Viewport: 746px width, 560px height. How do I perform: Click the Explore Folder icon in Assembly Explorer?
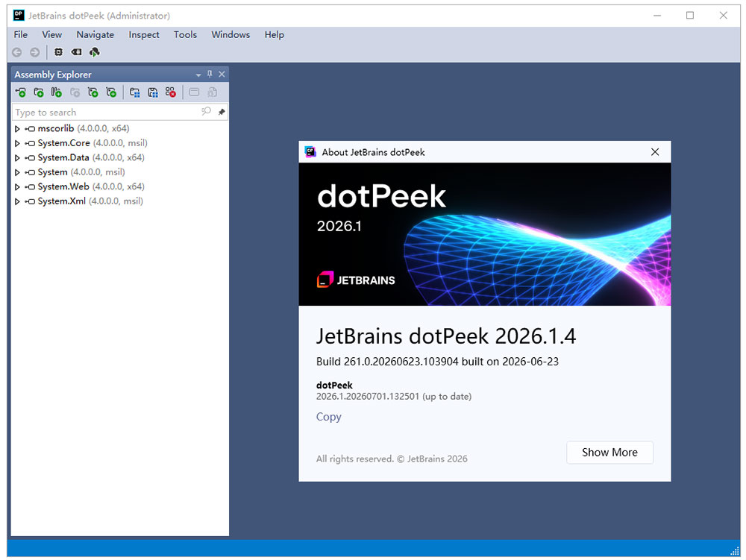click(39, 92)
